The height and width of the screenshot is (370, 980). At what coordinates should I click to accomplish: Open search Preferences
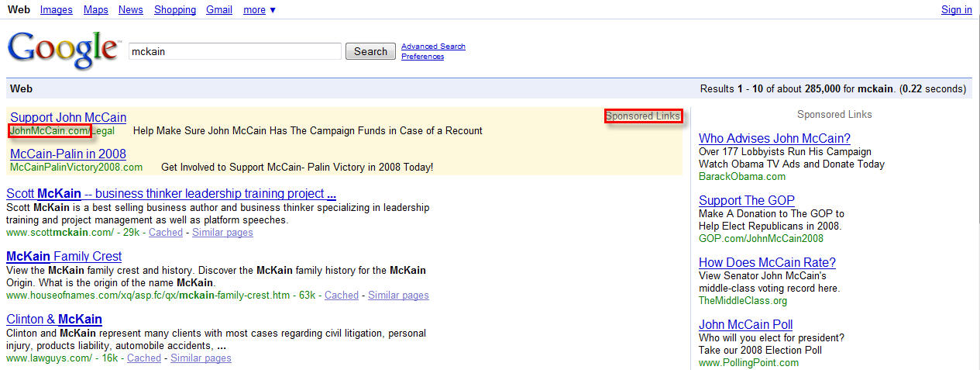coord(422,57)
